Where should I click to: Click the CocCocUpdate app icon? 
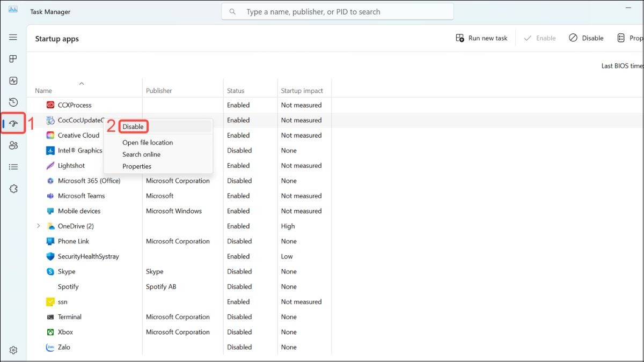(50, 120)
